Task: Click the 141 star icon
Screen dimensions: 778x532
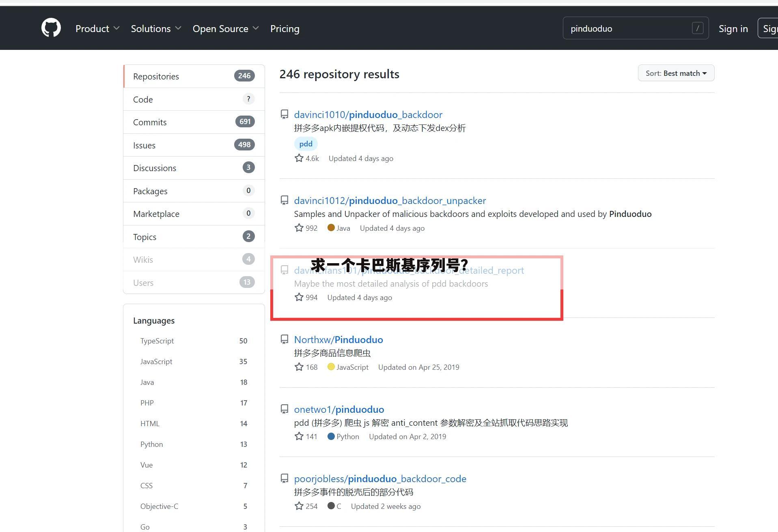Action: [x=299, y=436]
